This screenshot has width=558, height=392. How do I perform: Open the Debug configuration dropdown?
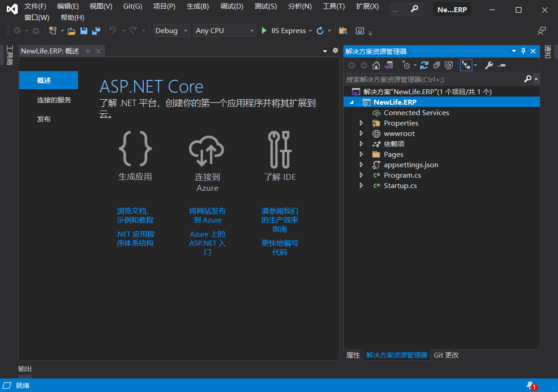click(x=171, y=31)
